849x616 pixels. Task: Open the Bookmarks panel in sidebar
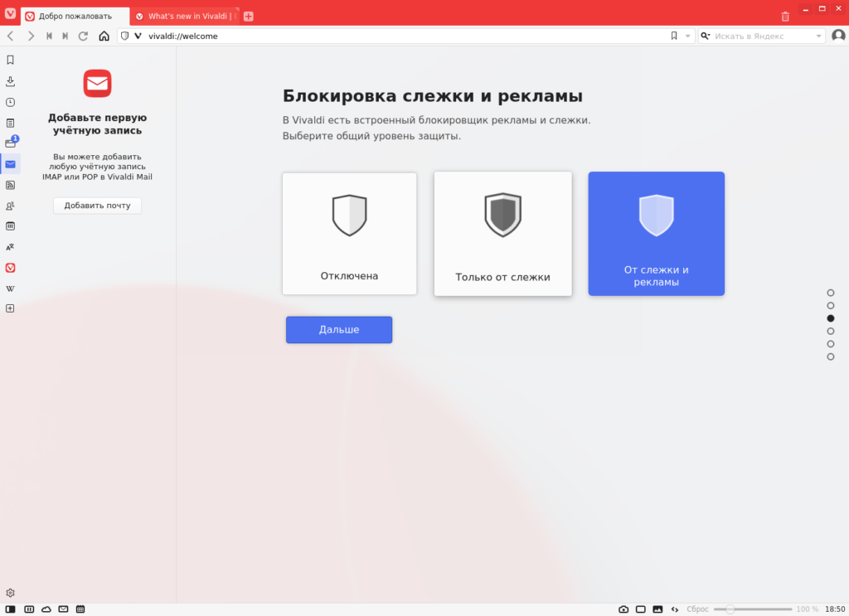click(x=10, y=60)
